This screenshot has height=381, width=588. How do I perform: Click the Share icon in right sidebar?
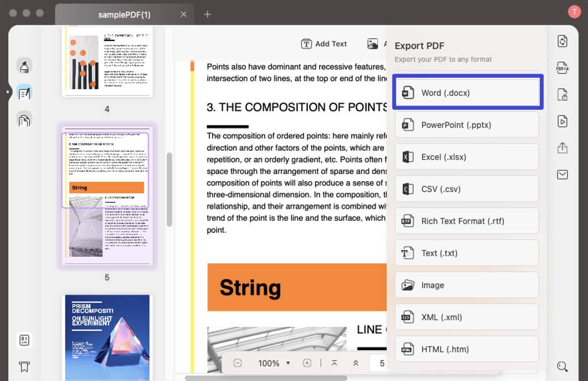tap(562, 148)
